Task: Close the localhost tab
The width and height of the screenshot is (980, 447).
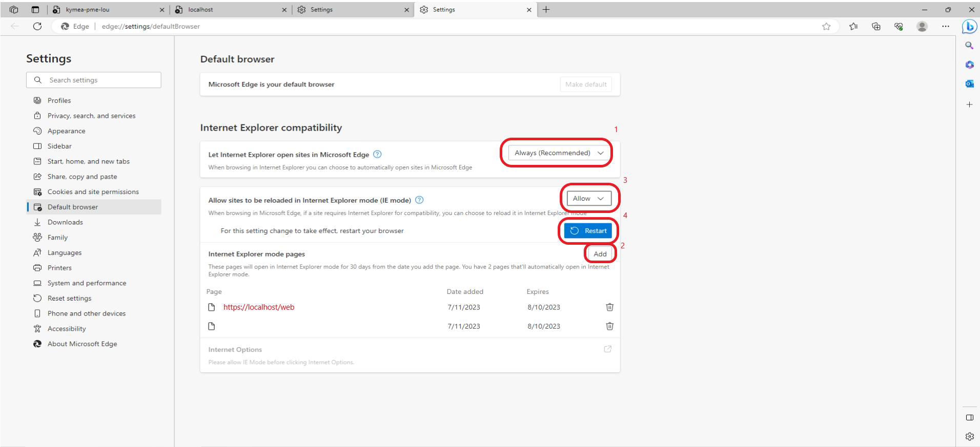Action: (284, 10)
